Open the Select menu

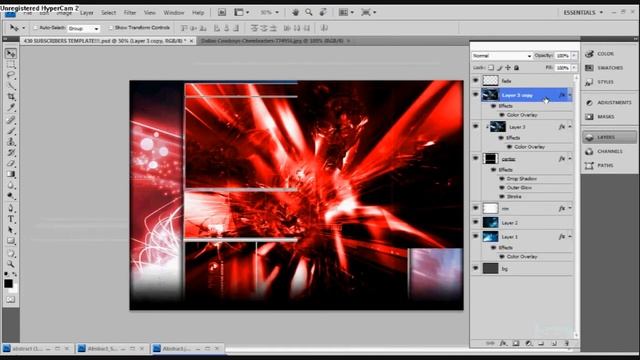click(x=109, y=13)
